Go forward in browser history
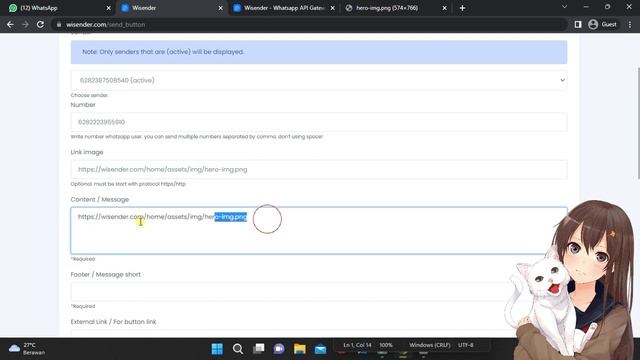 [25, 24]
